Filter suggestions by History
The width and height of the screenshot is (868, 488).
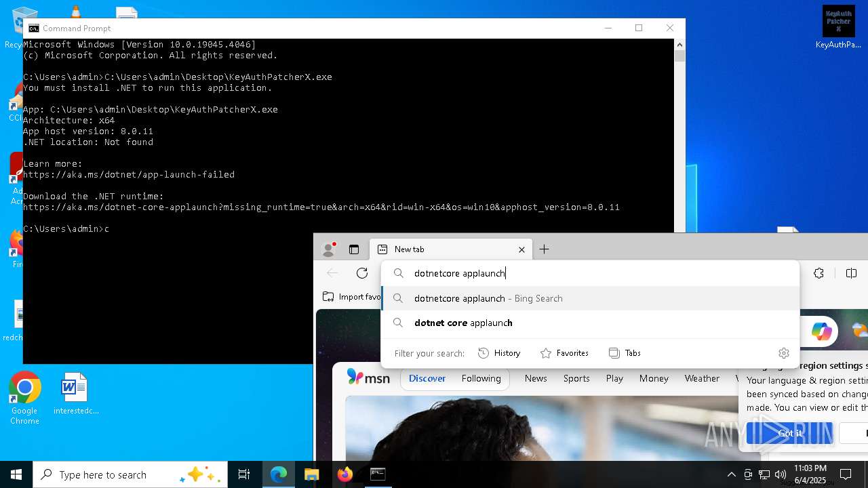pyautogui.click(x=499, y=353)
